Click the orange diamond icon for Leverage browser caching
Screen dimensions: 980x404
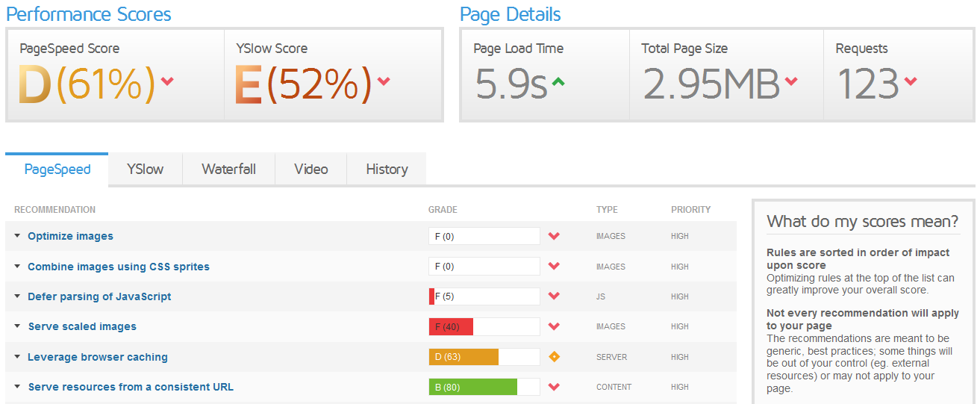point(554,357)
